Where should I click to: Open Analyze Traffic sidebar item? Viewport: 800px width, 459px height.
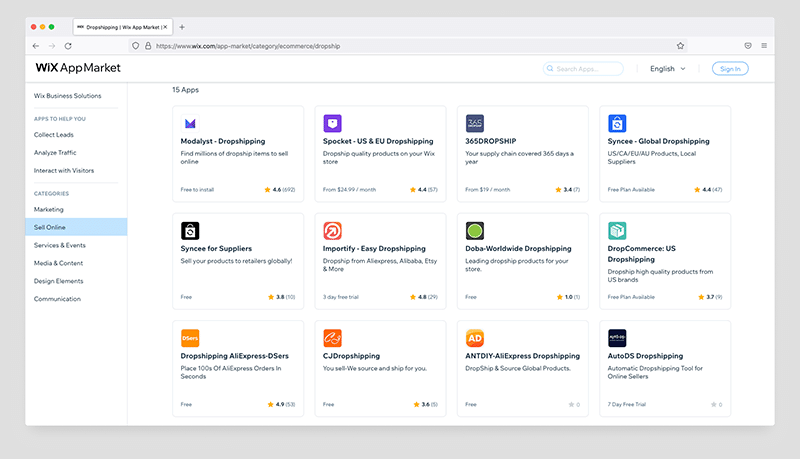55,152
